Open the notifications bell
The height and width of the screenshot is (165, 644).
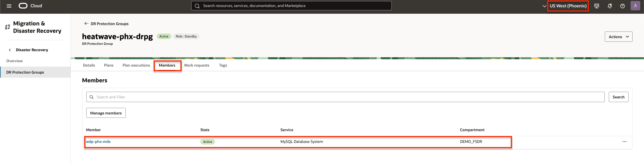[x=610, y=6]
